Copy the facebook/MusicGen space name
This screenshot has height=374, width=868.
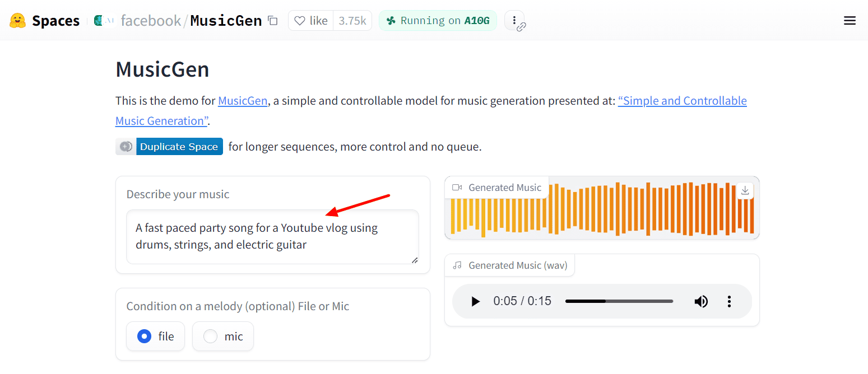(273, 21)
